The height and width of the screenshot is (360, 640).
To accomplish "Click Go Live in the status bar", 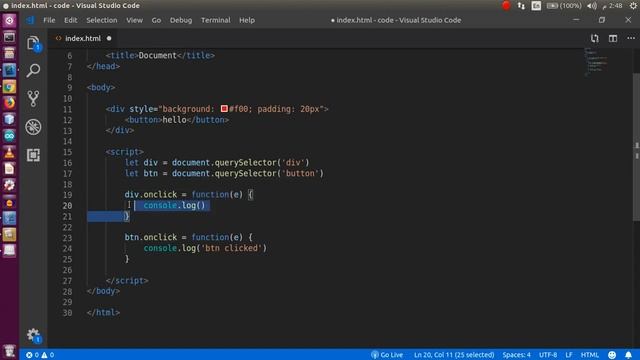I will tap(387, 355).
